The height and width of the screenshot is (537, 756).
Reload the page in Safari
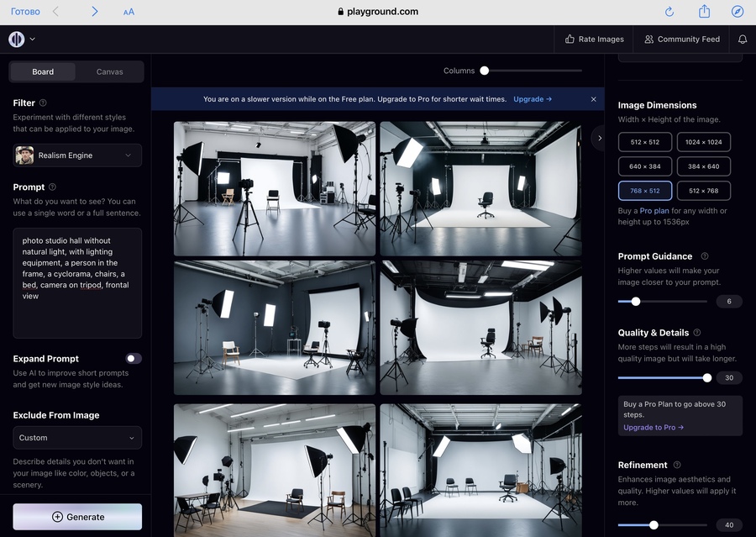click(x=669, y=12)
